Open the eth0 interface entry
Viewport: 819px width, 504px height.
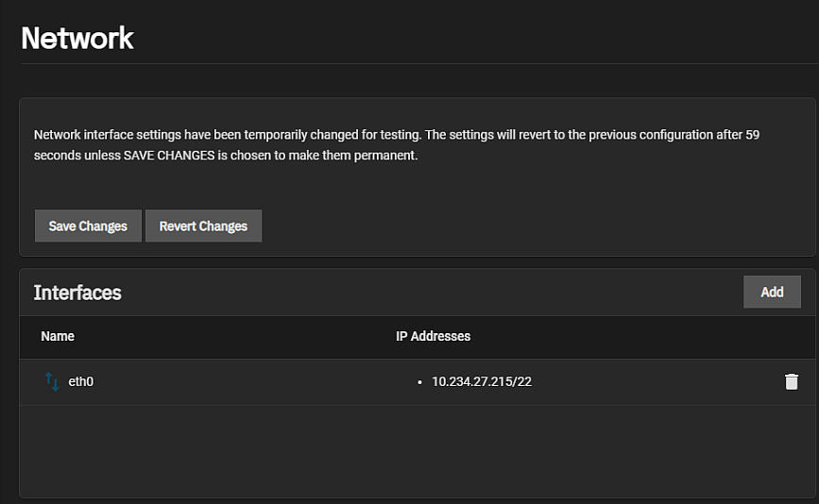click(x=81, y=382)
